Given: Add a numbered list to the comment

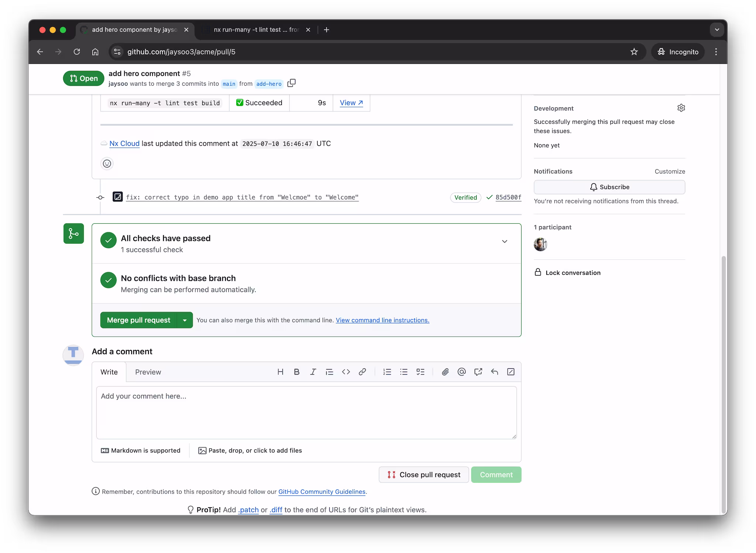Looking at the screenshot, I should point(387,372).
